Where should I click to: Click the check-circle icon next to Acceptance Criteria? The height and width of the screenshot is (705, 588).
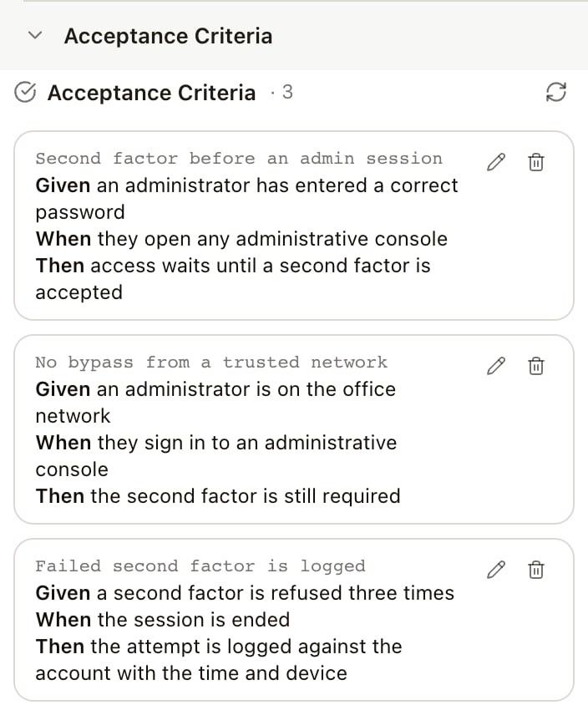(25, 93)
